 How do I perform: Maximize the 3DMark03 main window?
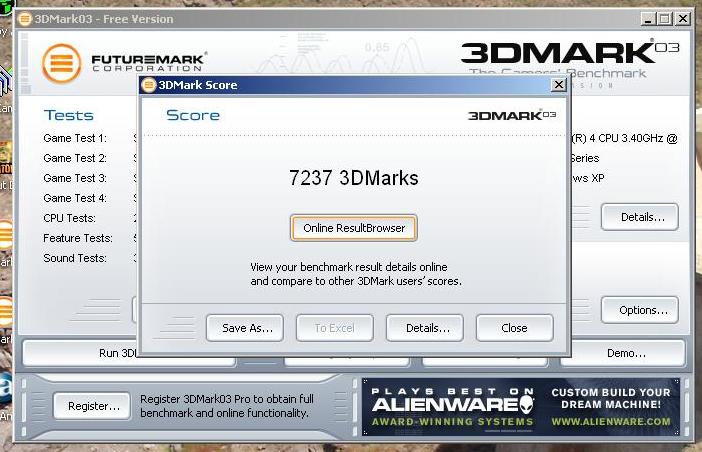point(665,19)
